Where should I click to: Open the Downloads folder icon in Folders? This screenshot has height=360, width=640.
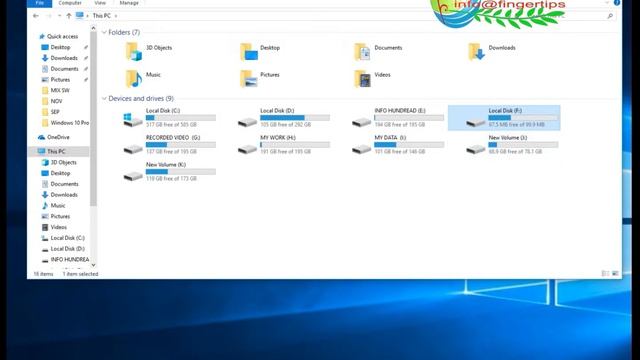(476, 52)
